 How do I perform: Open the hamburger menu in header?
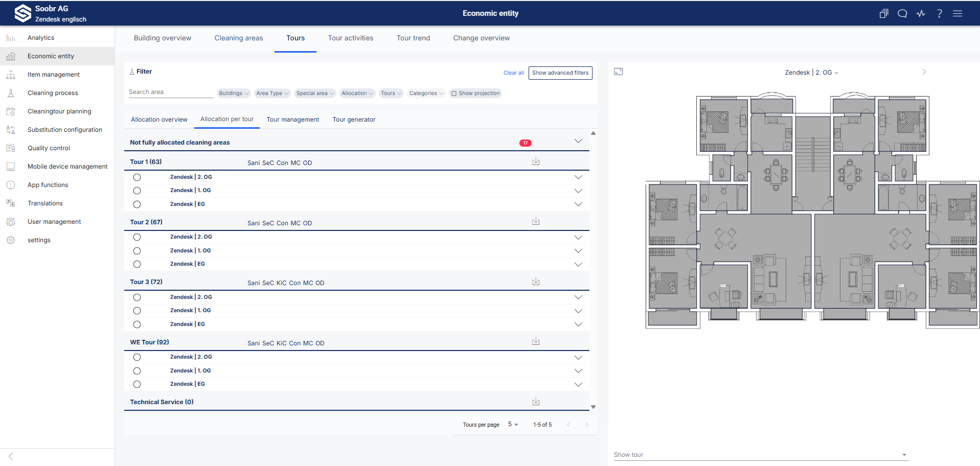958,14
